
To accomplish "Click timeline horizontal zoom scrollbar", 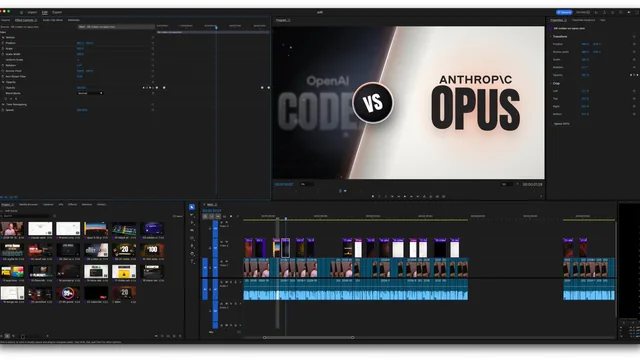I will [309, 338].
